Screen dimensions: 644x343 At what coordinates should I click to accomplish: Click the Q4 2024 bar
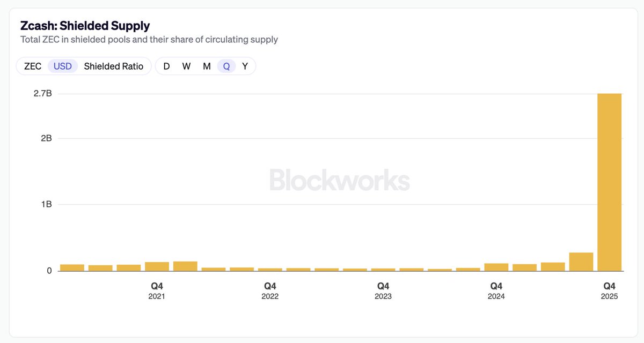point(496,267)
